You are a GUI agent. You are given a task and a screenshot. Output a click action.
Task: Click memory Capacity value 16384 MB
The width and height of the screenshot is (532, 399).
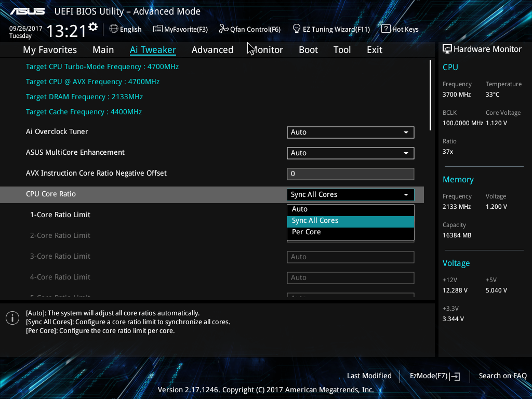(x=457, y=235)
